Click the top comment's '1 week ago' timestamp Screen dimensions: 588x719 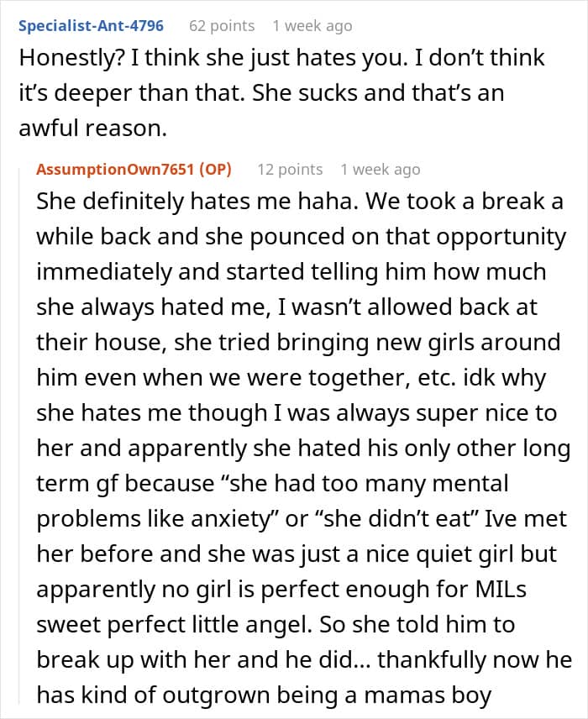pyautogui.click(x=312, y=25)
